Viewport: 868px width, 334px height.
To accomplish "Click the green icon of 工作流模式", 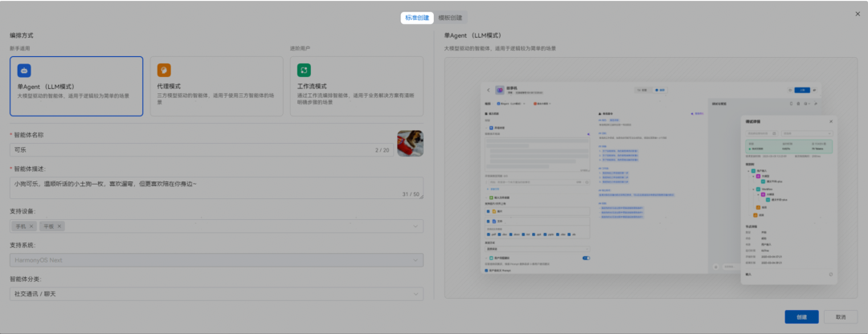I will click(x=304, y=70).
